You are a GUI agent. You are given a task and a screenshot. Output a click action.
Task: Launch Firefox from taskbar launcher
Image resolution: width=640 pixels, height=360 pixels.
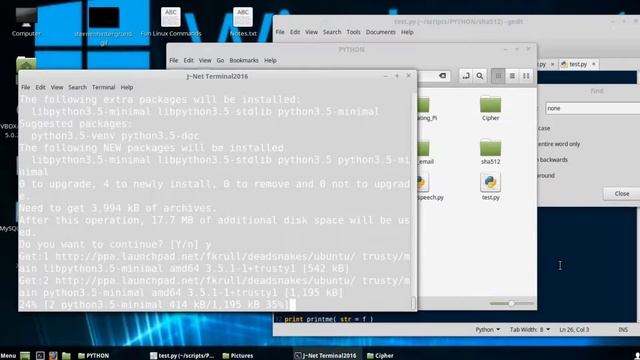tap(53, 356)
